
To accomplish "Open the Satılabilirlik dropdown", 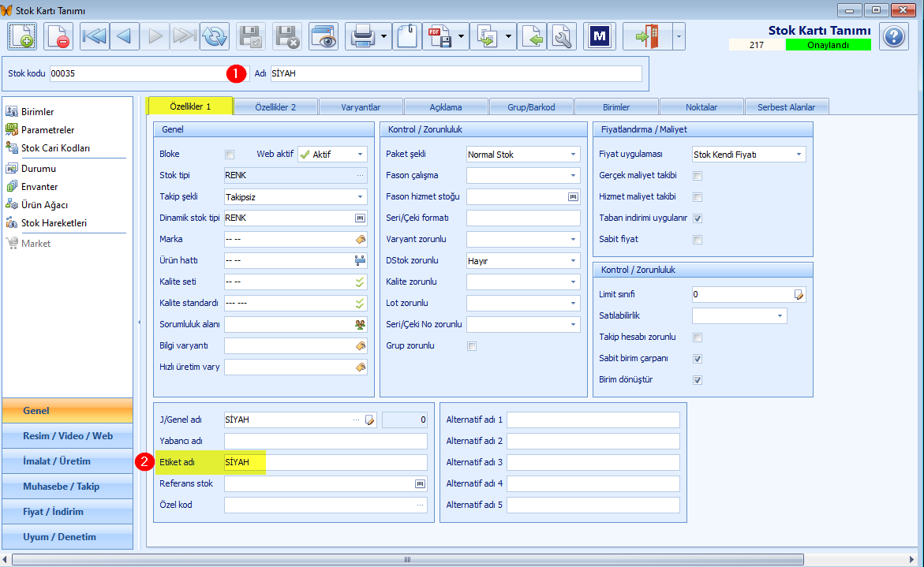I will point(780,315).
